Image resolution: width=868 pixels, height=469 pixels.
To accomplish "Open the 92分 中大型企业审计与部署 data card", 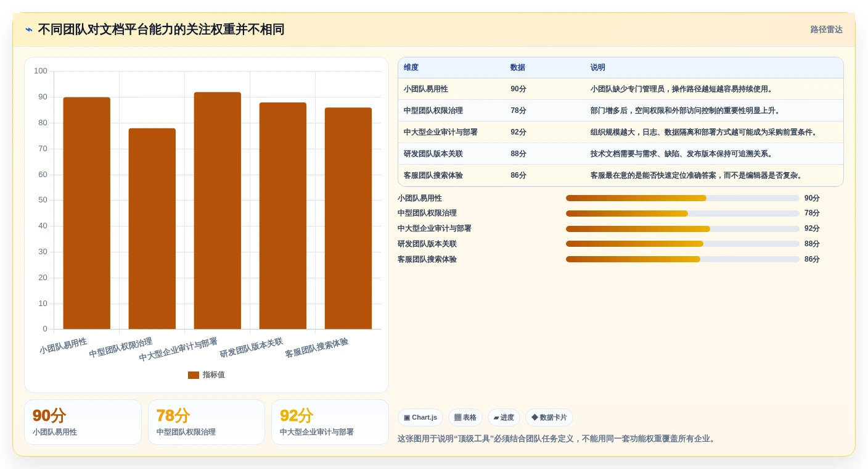I will 330,422.
